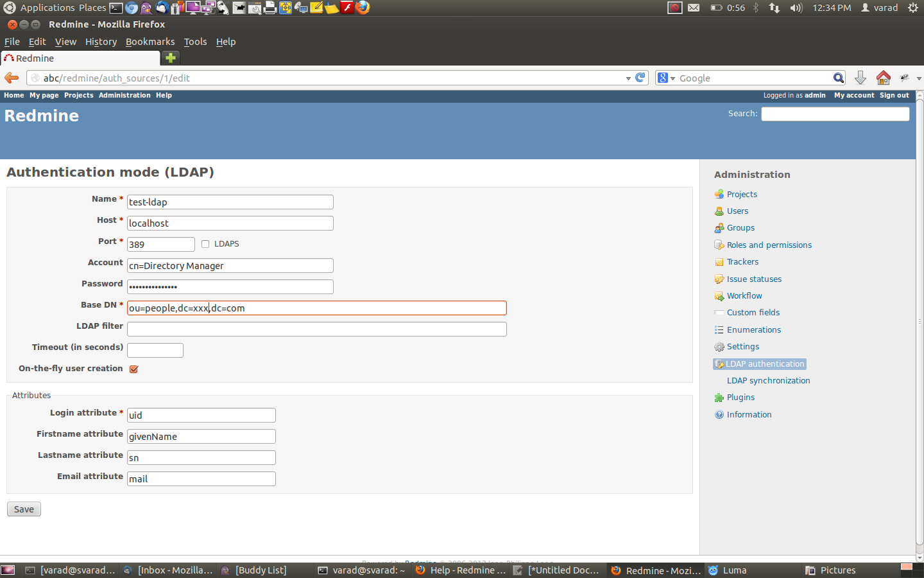This screenshot has height=578, width=924.
Task: Click the Login attribute field
Action: [x=201, y=415]
